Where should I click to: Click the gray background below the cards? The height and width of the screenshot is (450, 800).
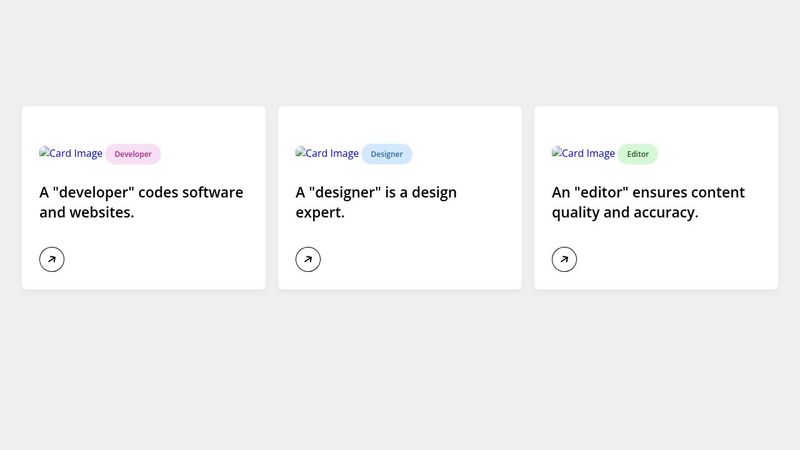click(400, 370)
